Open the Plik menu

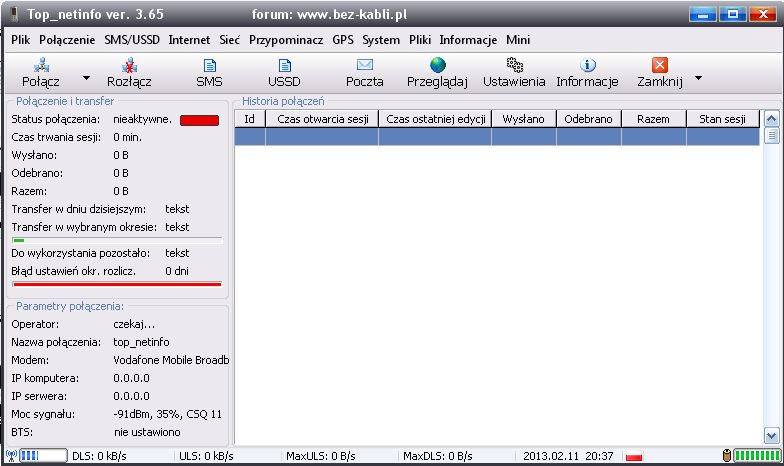(21, 40)
